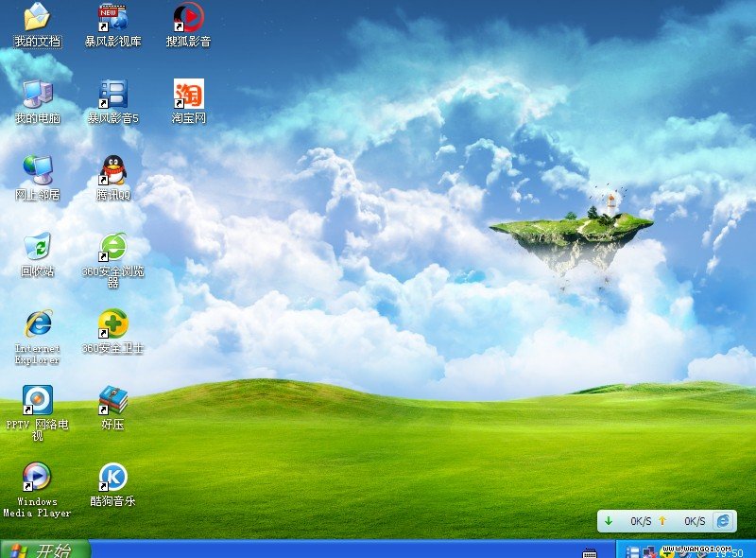Screen dimensions: 756x558
Task: Click the taskbar clock
Action: [x=730, y=553]
